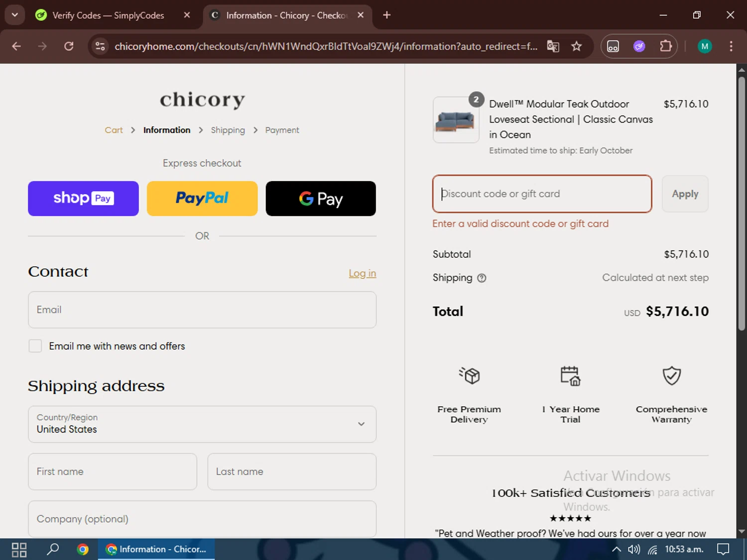Click the Free Premium Delivery icon
Image resolution: width=747 pixels, height=560 pixels.
469,375
